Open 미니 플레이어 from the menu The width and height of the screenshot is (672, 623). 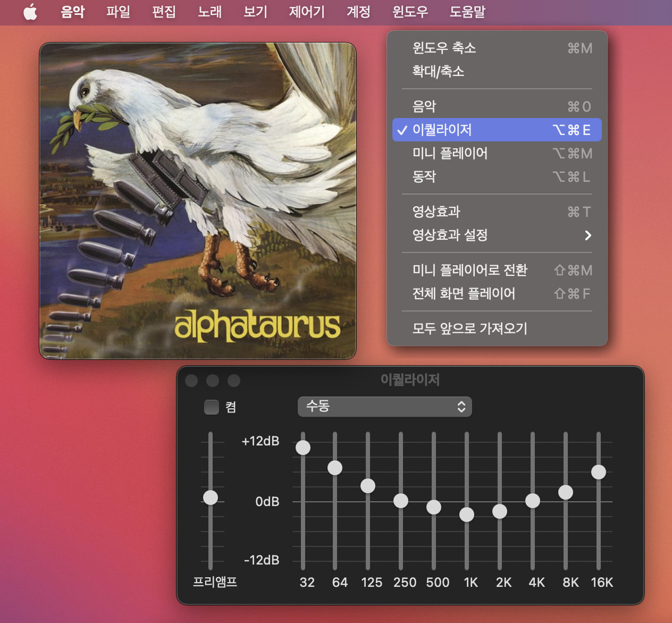(x=497, y=153)
